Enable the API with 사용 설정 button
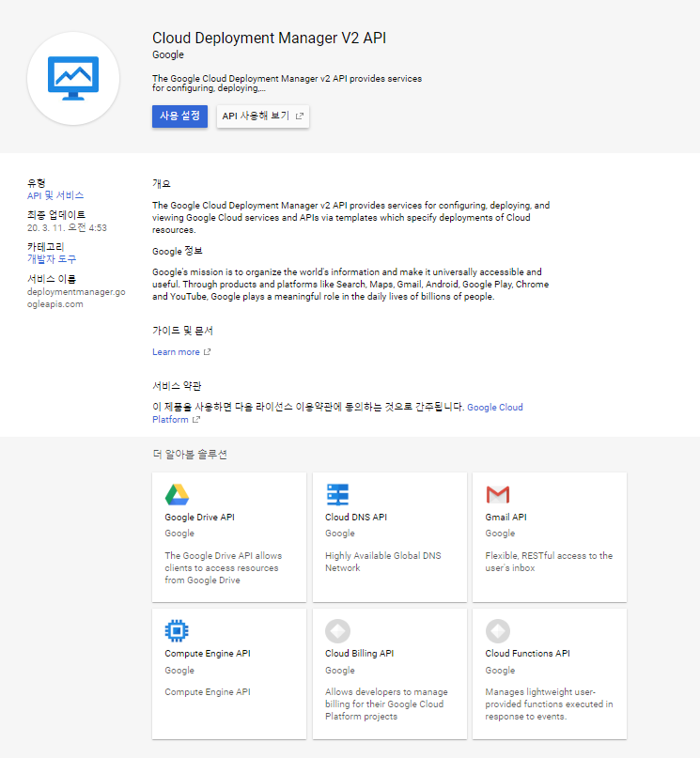 tap(179, 116)
